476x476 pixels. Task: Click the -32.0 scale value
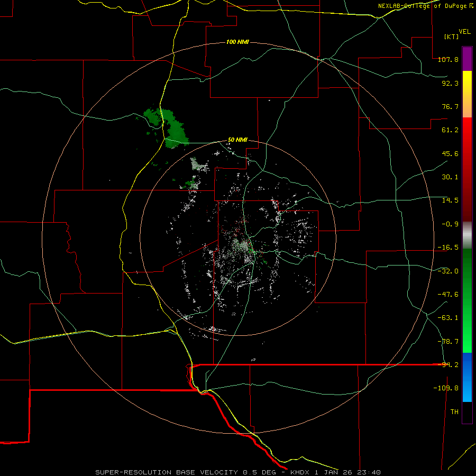pos(448,271)
